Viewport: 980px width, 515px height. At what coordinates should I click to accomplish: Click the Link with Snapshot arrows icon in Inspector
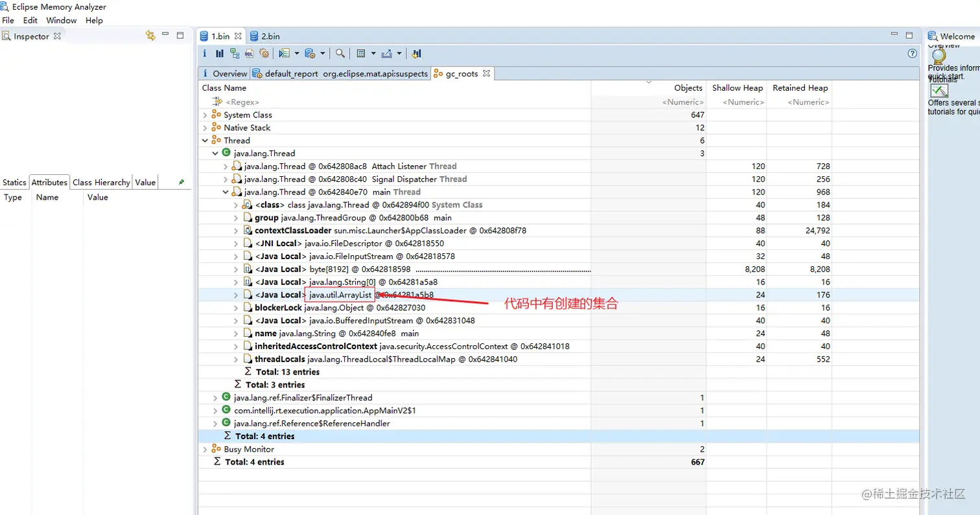click(x=150, y=36)
